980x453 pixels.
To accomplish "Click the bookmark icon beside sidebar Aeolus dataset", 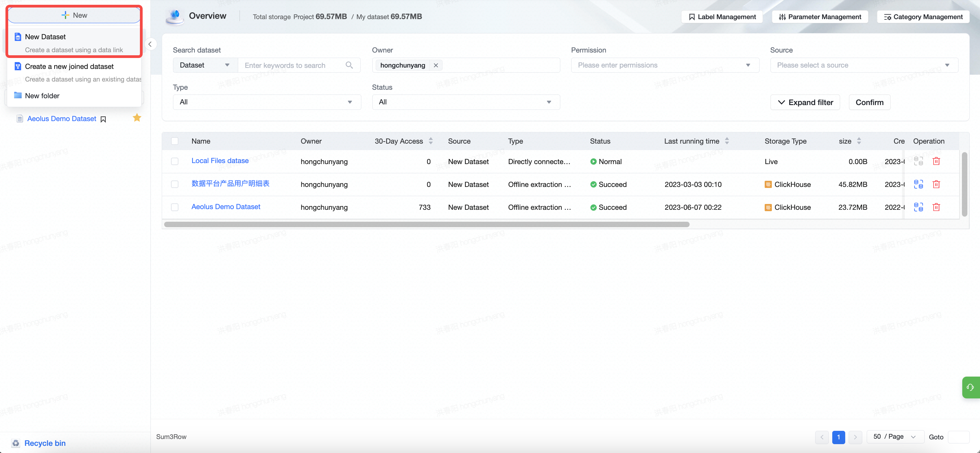I will pos(103,119).
